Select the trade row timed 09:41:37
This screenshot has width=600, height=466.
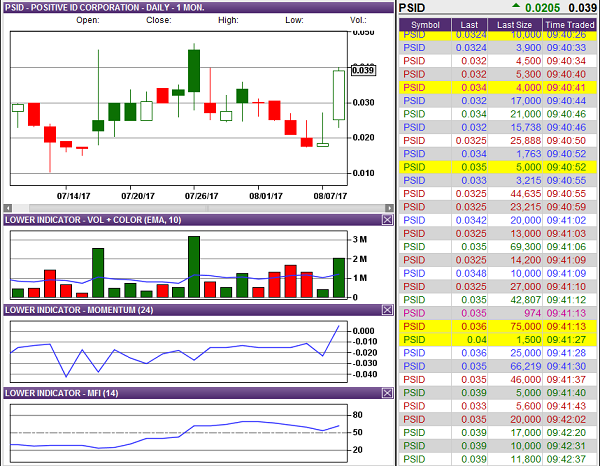(x=497, y=379)
